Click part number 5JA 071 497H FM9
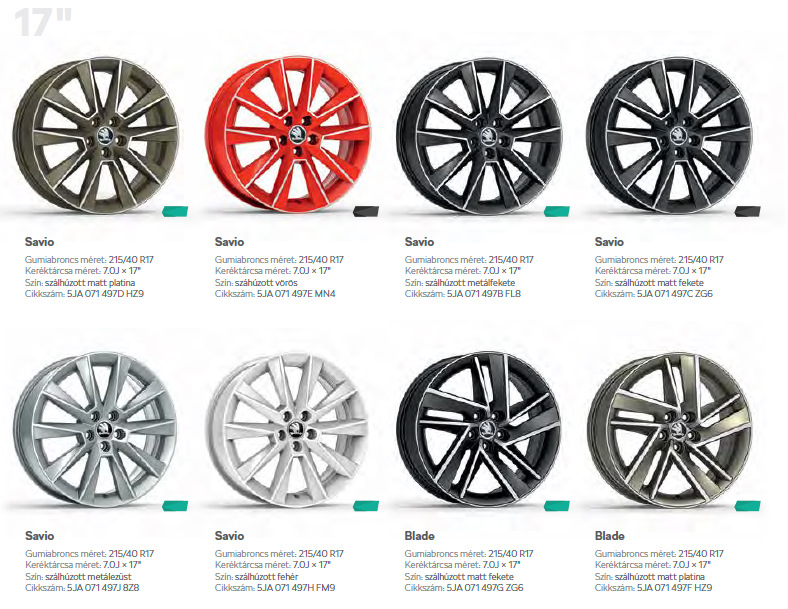The image size is (788, 609). click(x=296, y=588)
